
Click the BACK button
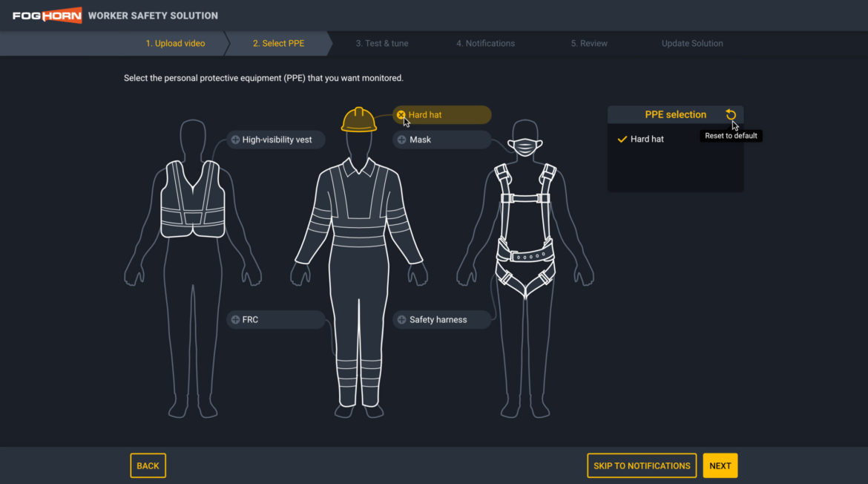click(148, 465)
